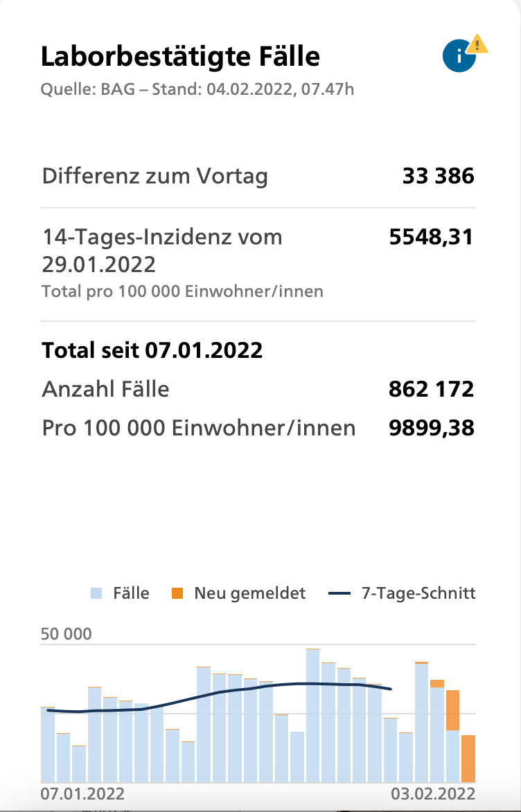The image size is (521, 812).
Task: Toggle the 7-Tage-Schnitt legend line
Action: (340, 593)
